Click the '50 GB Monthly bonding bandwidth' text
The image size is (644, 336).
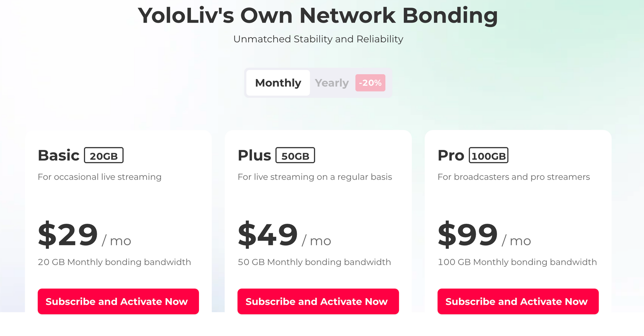coord(314,262)
